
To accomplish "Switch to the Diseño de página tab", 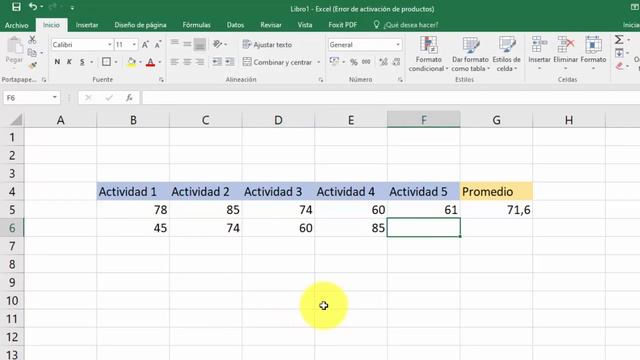I will pyautogui.click(x=140, y=25).
